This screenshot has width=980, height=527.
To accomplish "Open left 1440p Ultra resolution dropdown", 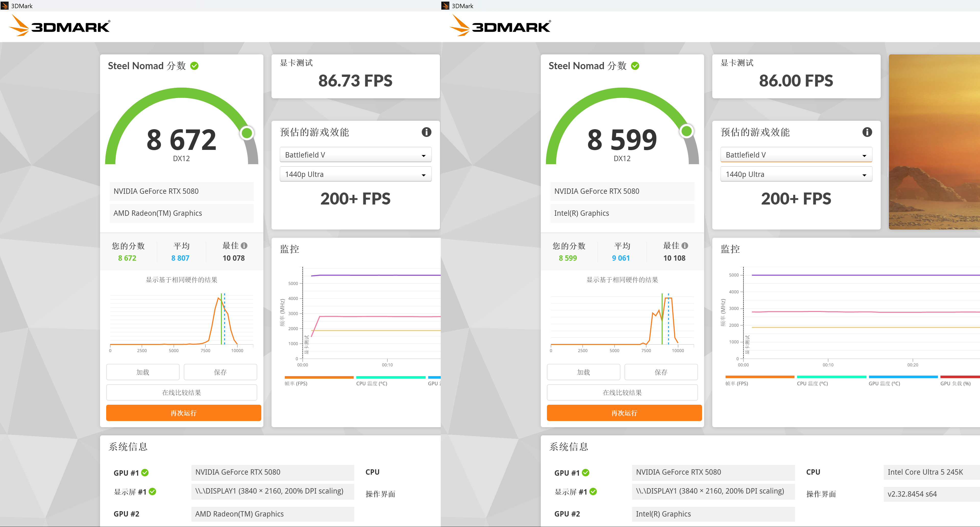I will pos(355,174).
